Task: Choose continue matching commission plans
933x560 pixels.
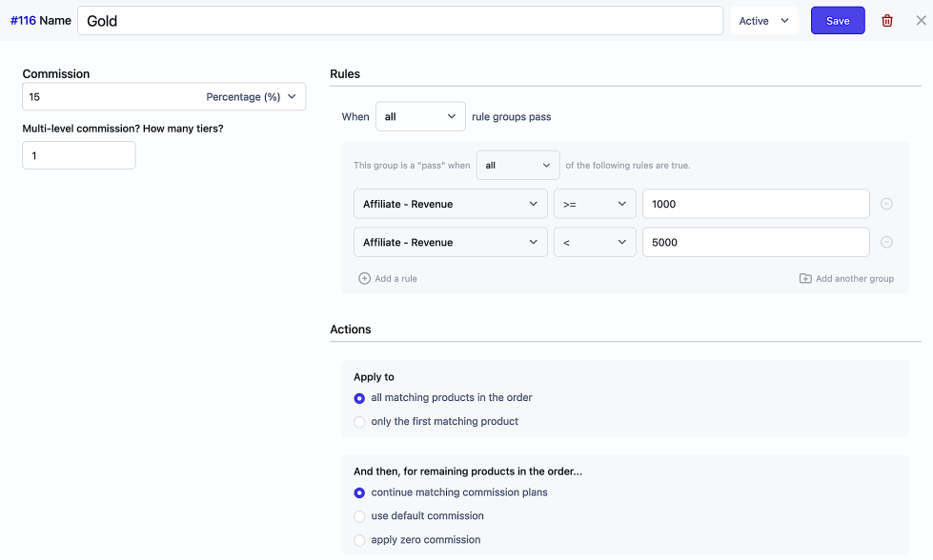Action: point(359,493)
